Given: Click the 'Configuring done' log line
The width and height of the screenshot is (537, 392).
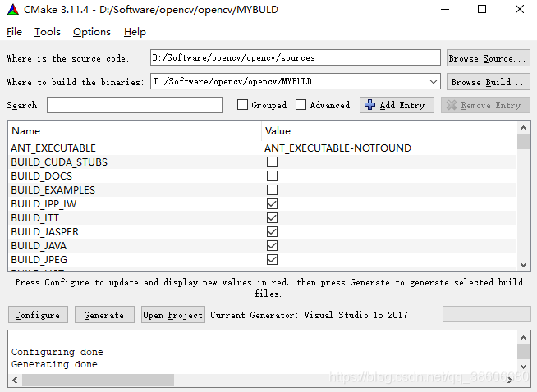Looking at the screenshot, I should 57,352.
